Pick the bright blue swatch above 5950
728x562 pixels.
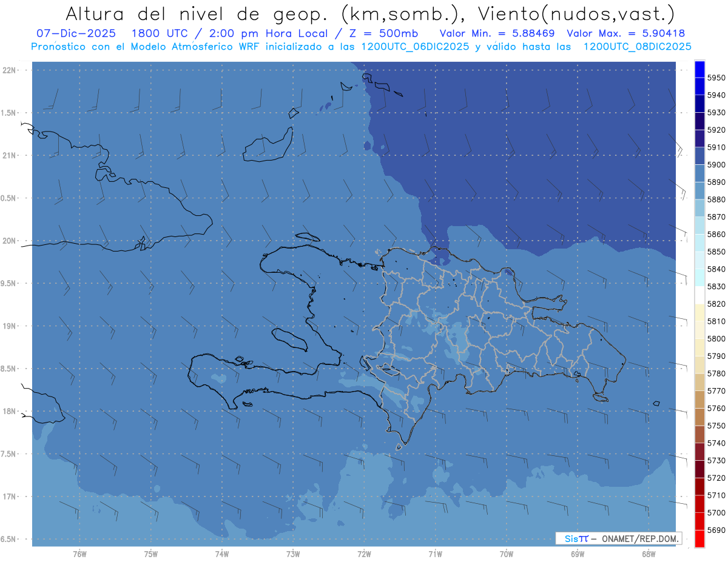point(699,69)
